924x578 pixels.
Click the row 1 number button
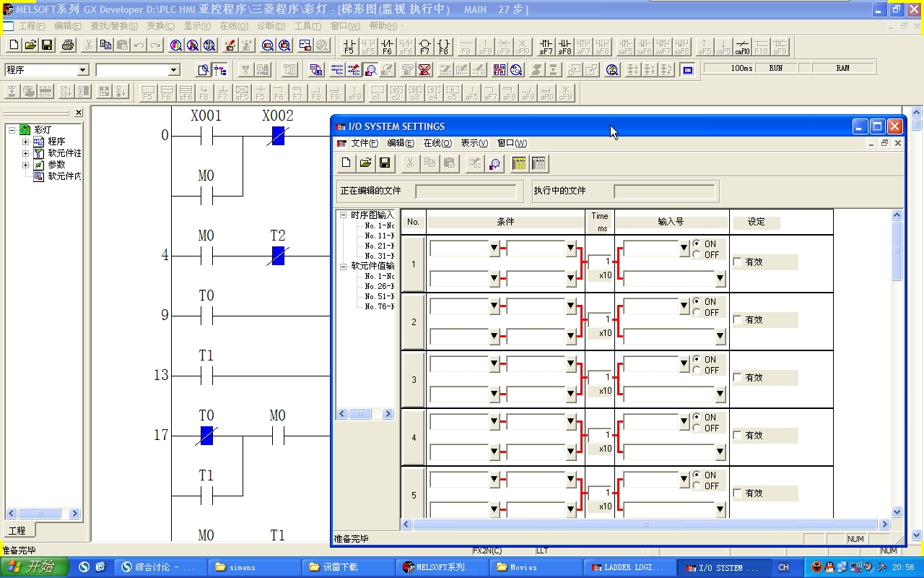point(413,264)
